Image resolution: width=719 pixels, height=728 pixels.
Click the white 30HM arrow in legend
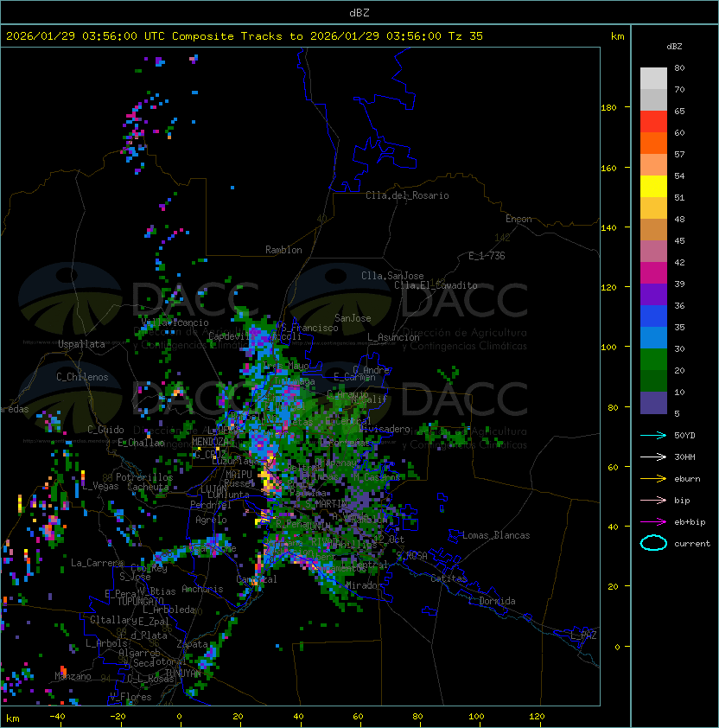pos(653,457)
